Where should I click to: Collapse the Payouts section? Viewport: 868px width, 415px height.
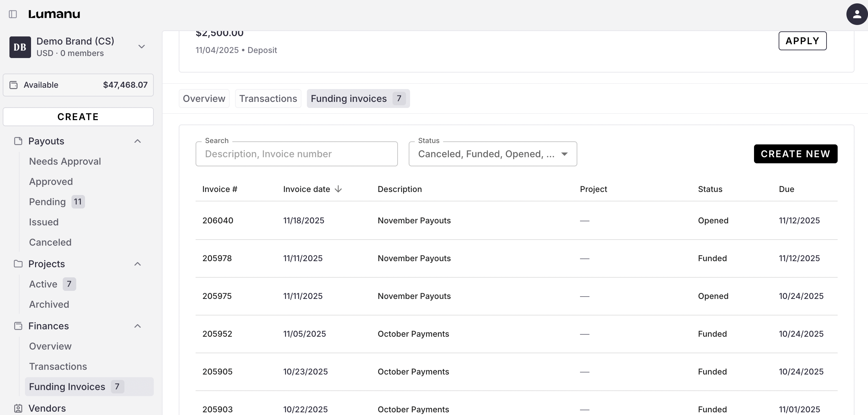(x=138, y=141)
